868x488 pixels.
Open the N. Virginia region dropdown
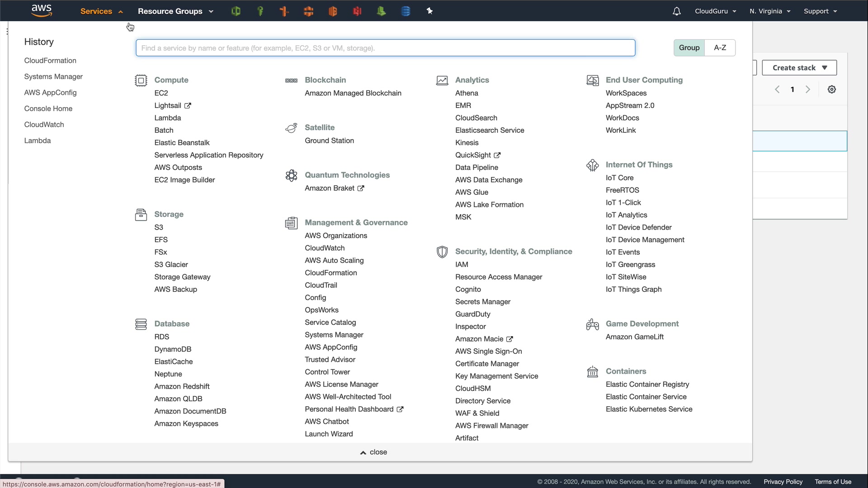tap(769, 11)
